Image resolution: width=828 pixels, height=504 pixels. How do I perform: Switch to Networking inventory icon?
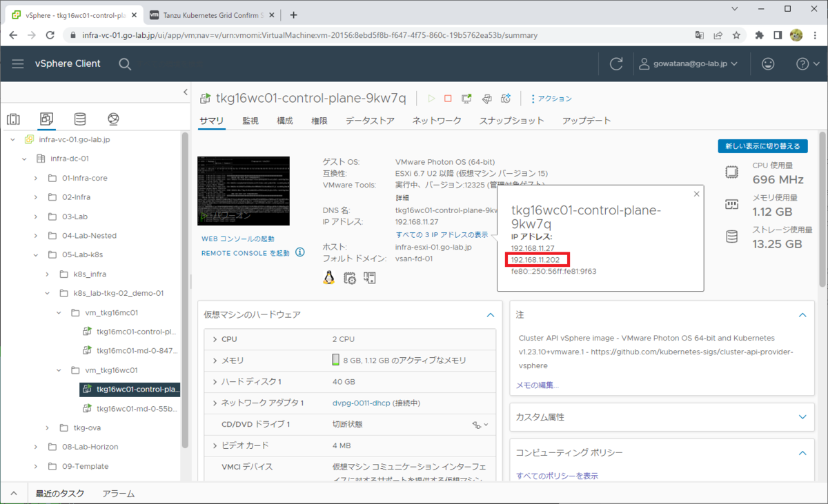[x=114, y=119]
